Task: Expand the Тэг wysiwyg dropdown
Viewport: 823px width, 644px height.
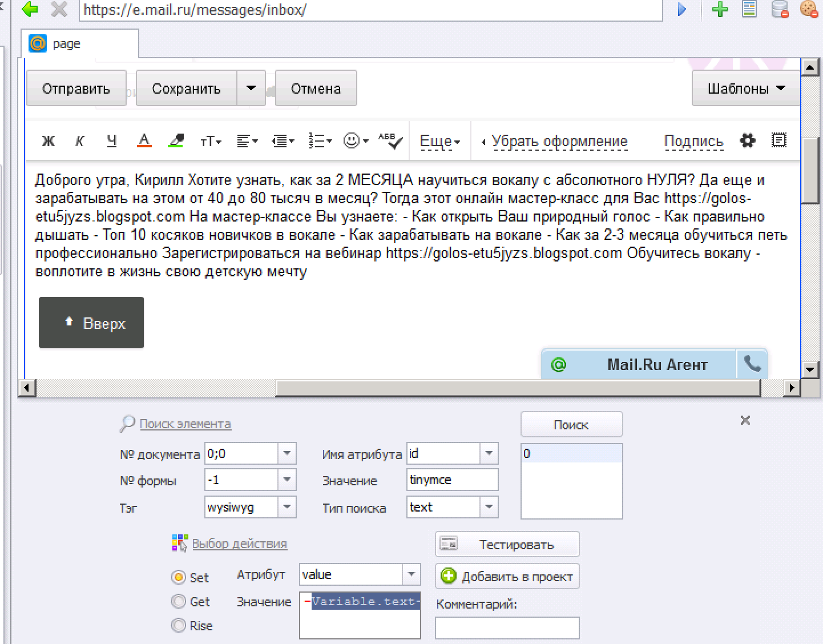Action: 287,507
